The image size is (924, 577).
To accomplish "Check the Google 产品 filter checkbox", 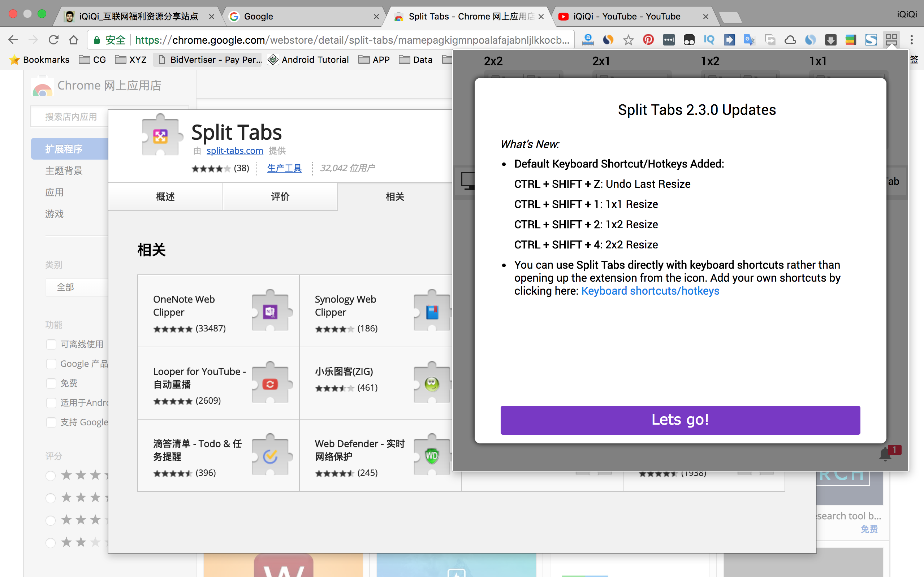I will point(51,364).
